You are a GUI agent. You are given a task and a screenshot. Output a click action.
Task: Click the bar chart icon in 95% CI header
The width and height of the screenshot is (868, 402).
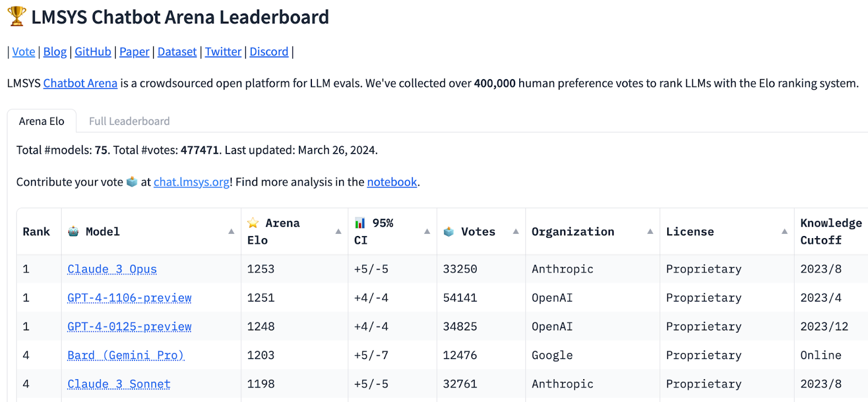[360, 223]
